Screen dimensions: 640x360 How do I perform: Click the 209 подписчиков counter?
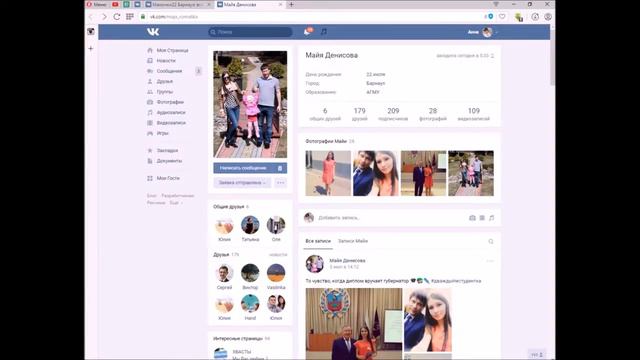(393, 114)
